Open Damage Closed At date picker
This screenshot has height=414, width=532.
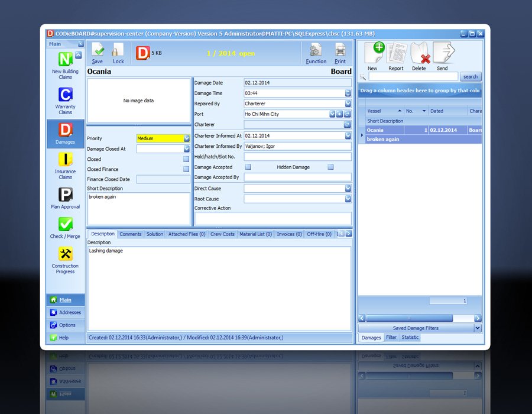187,148
